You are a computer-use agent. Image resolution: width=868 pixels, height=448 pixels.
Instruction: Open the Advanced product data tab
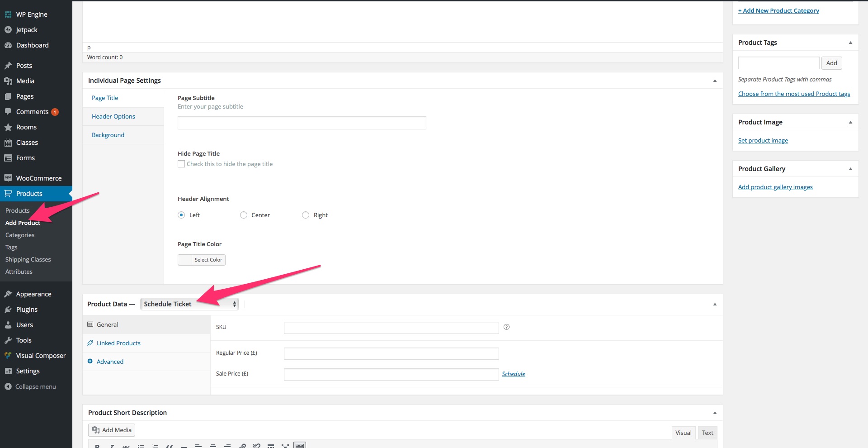coord(146,362)
